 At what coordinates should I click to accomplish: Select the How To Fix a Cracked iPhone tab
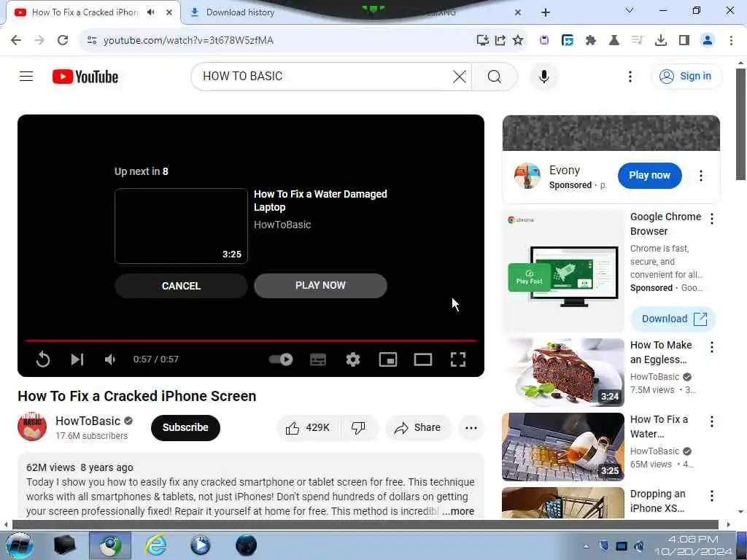coord(85,12)
